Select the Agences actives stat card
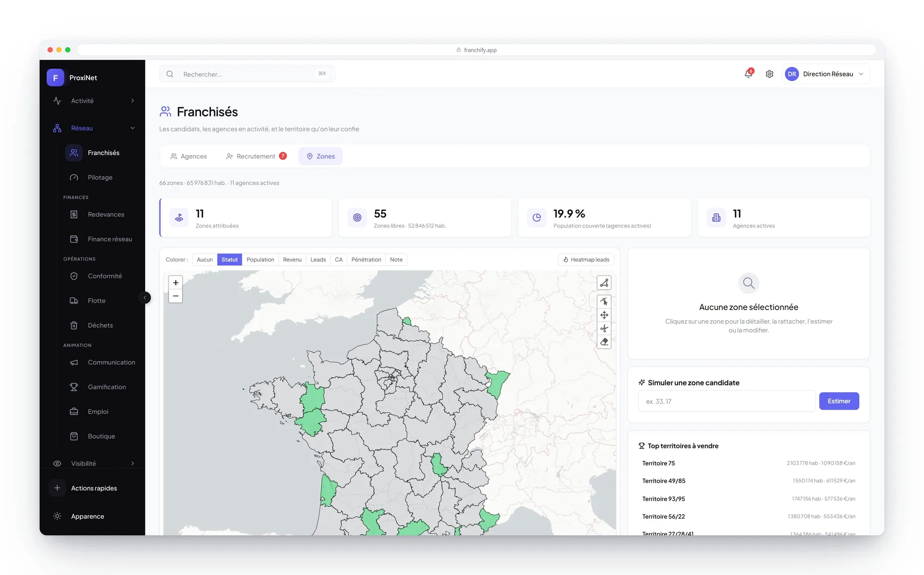The width and height of the screenshot is (924, 575). coord(784,218)
